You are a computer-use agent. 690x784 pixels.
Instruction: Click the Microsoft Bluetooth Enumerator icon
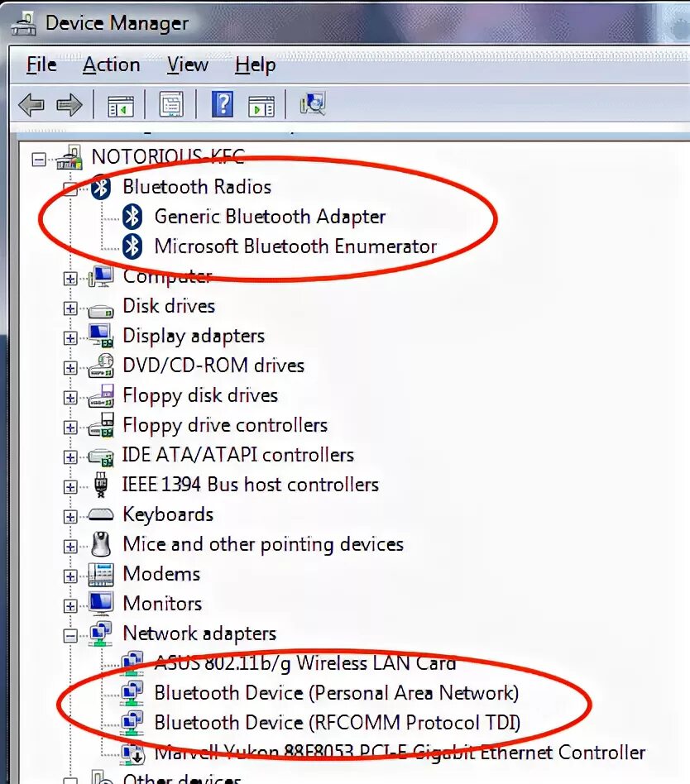tap(132, 247)
